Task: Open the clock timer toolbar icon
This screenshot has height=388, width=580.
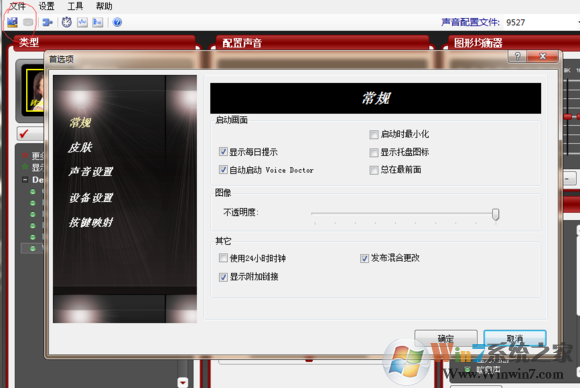Action: pos(67,22)
